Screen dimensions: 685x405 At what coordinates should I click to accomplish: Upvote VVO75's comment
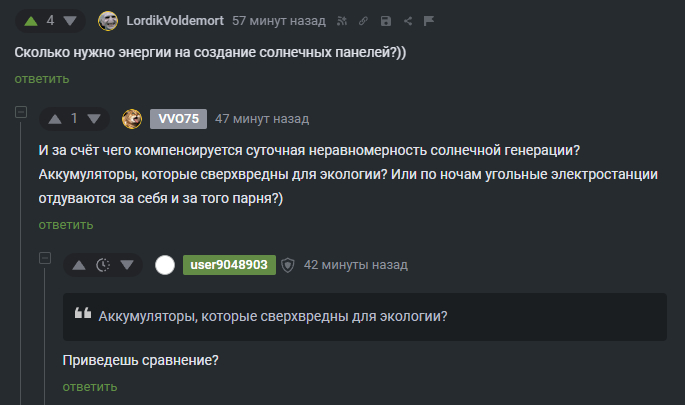[55, 119]
